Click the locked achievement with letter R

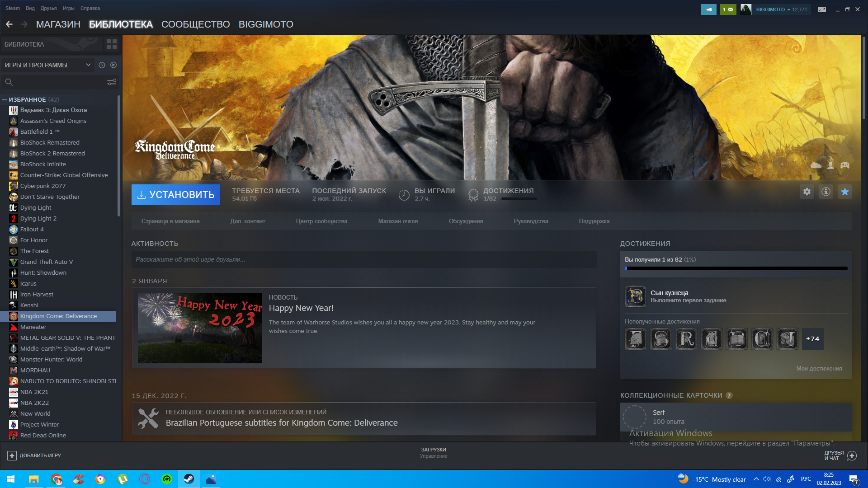(686, 339)
